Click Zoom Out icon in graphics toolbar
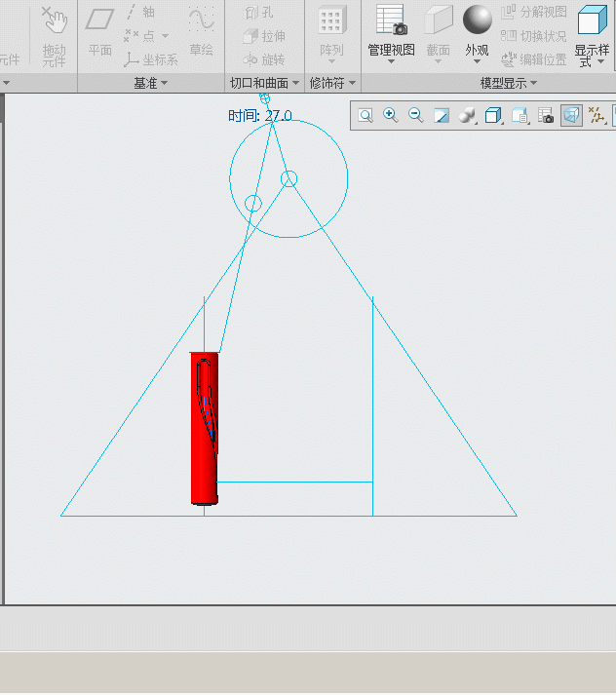Screen dimensions: 616x695 415,116
